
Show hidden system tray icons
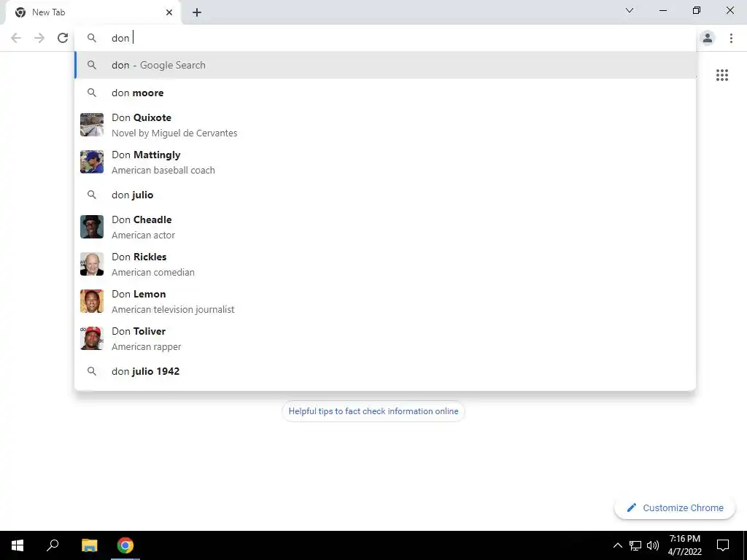[x=617, y=545]
